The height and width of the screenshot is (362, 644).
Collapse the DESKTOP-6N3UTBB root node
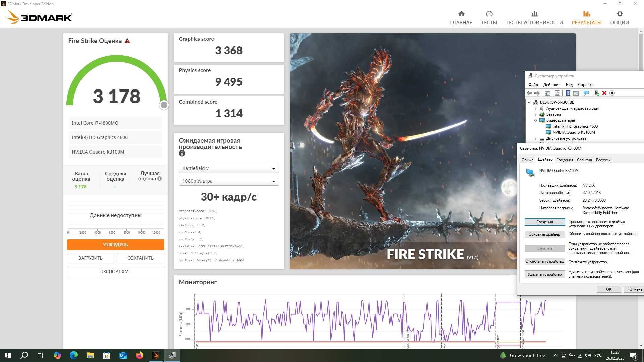pyautogui.click(x=529, y=102)
